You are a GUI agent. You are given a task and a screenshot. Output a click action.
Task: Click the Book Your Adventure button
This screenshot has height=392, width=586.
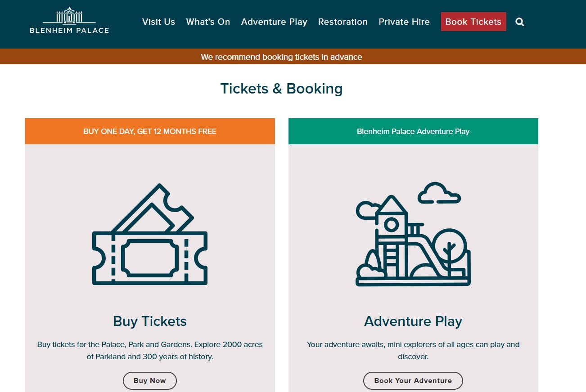tap(413, 380)
